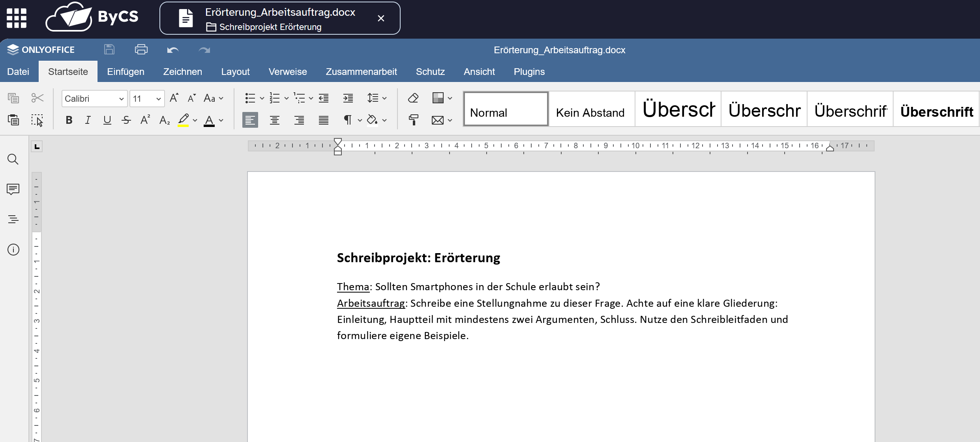Open the Headings navigation panel icon
Image resolution: width=980 pixels, height=442 pixels.
click(x=13, y=219)
